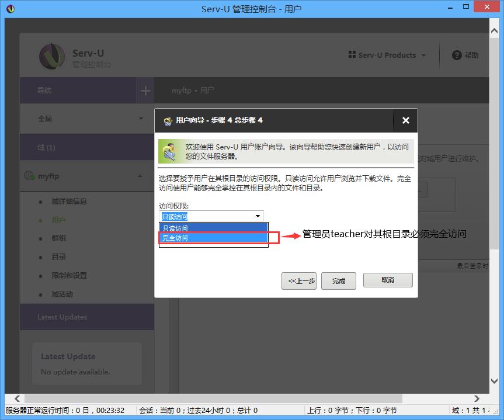Image resolution: width=504 pixels, height=420 pixels.
Task: Select 完全访问 in the access dropdown list
Action: [x=214, y=238]
